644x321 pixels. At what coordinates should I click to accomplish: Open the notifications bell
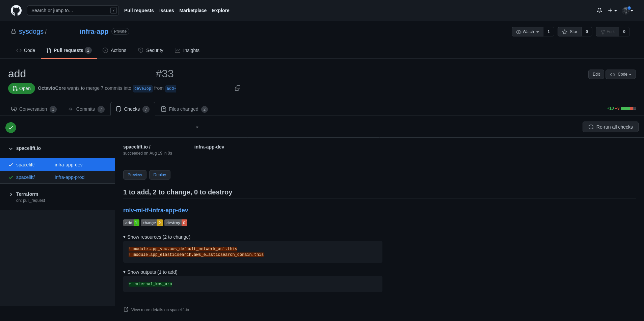click(x=599, y=10)
